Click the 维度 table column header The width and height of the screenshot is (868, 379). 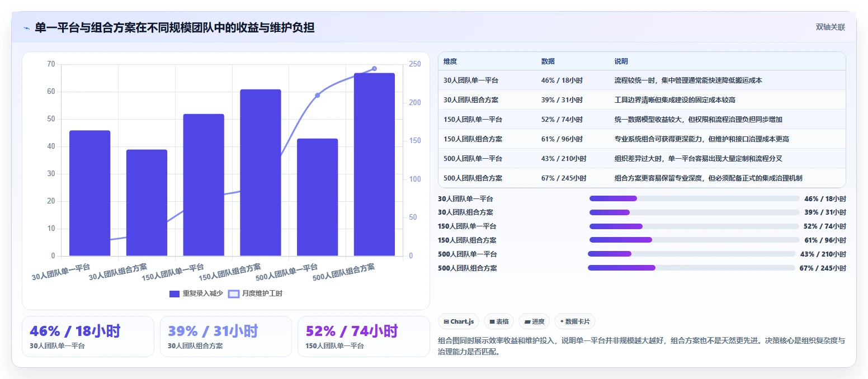[450, 61]
